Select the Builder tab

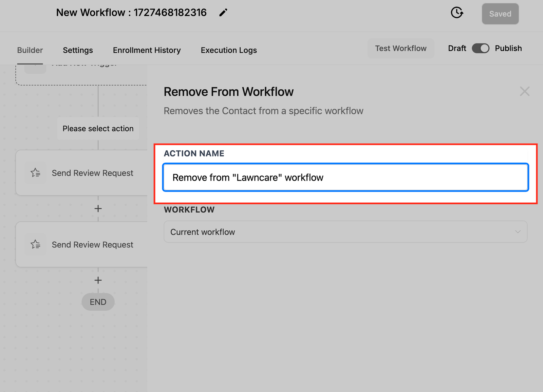[30, 50]
